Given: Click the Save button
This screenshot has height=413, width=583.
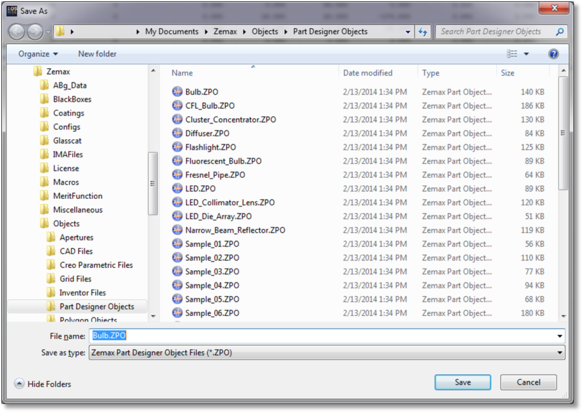Looking at the screenshot, I should pyautogui.click(x=463, y=382).
